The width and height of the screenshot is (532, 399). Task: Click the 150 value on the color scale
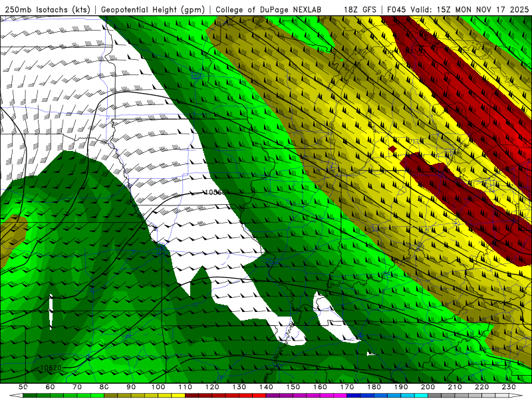point(293,387)
